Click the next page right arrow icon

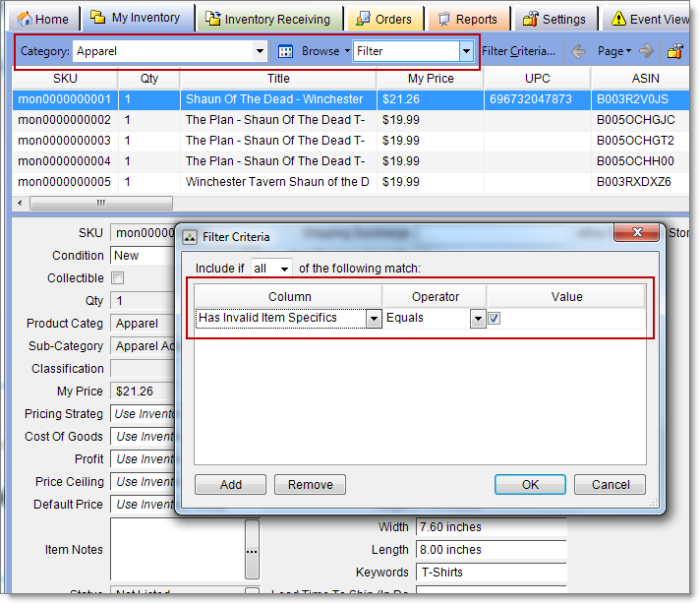pyautogui.click(x=646, y=51)
